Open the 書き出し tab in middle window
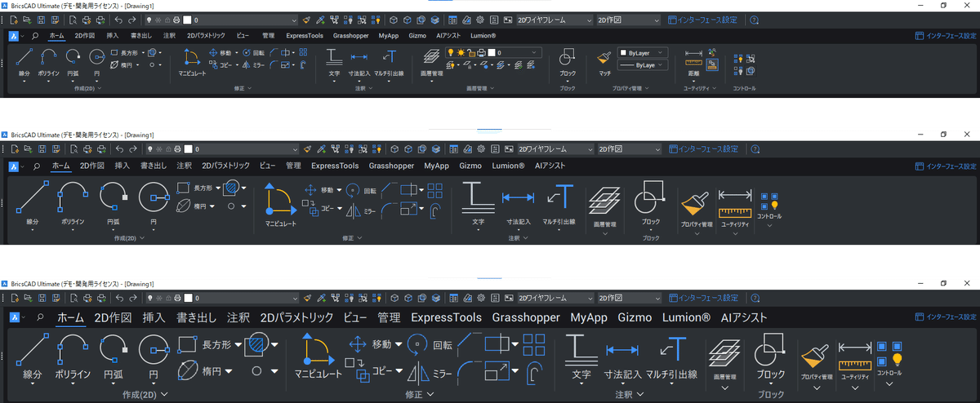This screenshot has width=980, height=403. 154,166
